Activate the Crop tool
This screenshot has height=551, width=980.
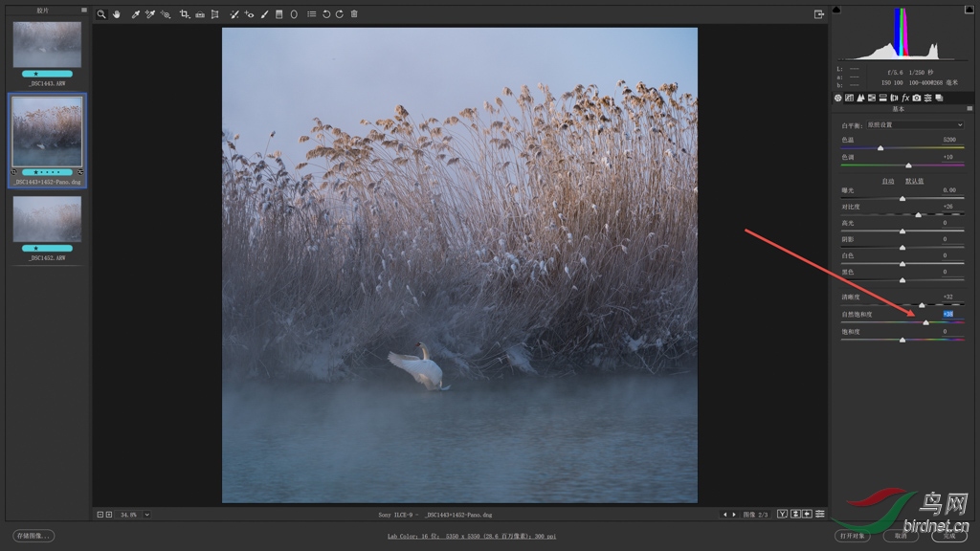click(184, 14)
